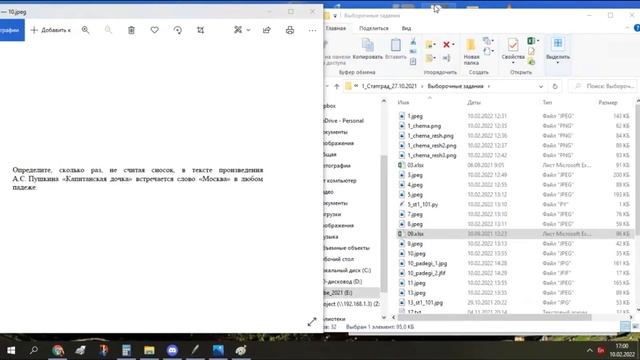
Task: Select the file 03.xlsx
Action: 416,165
